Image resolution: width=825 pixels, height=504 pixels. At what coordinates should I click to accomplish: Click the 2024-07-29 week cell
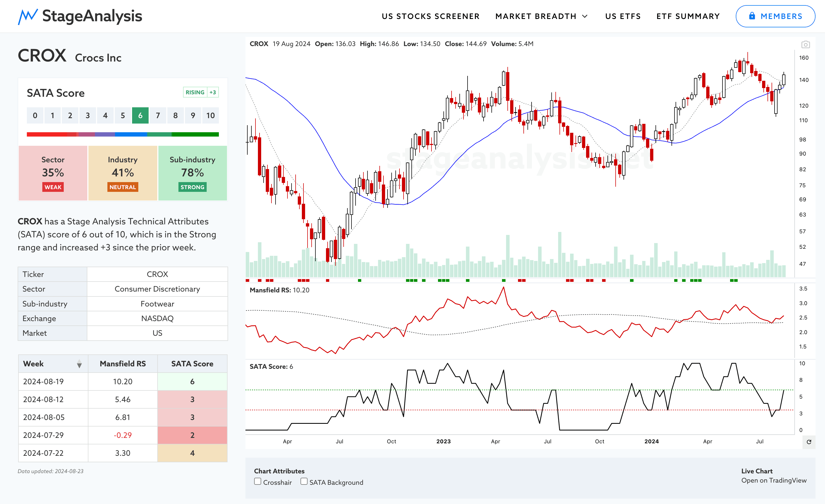click(53, 435)
